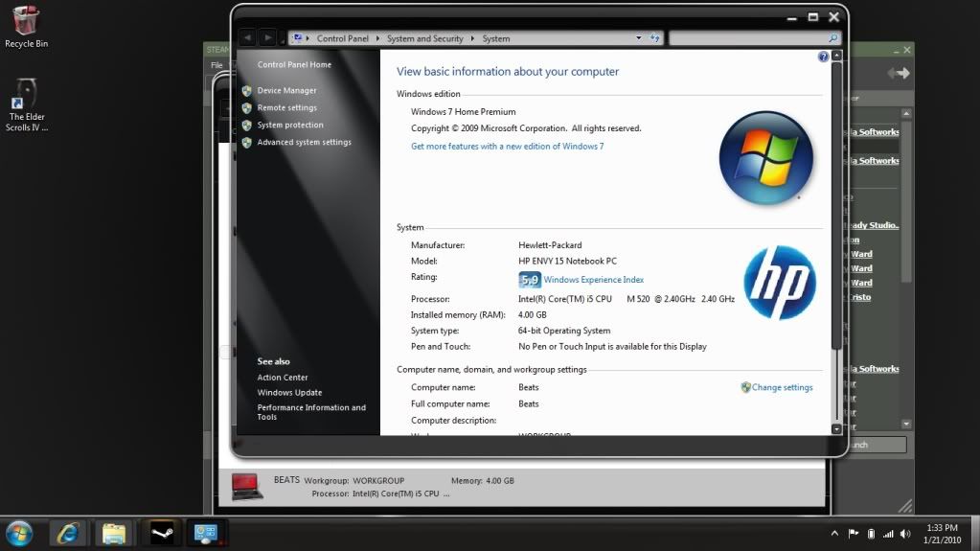Select Control Panel in the breadcrumb

pos(343,38)
